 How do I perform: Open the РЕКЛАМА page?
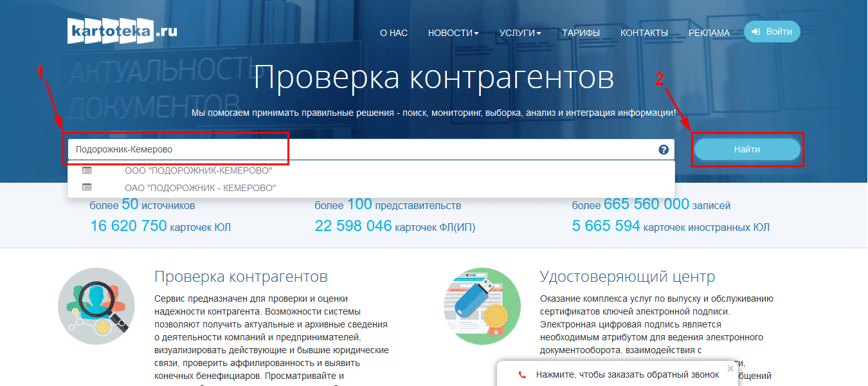pyautogui.click(x=709, y=33)
